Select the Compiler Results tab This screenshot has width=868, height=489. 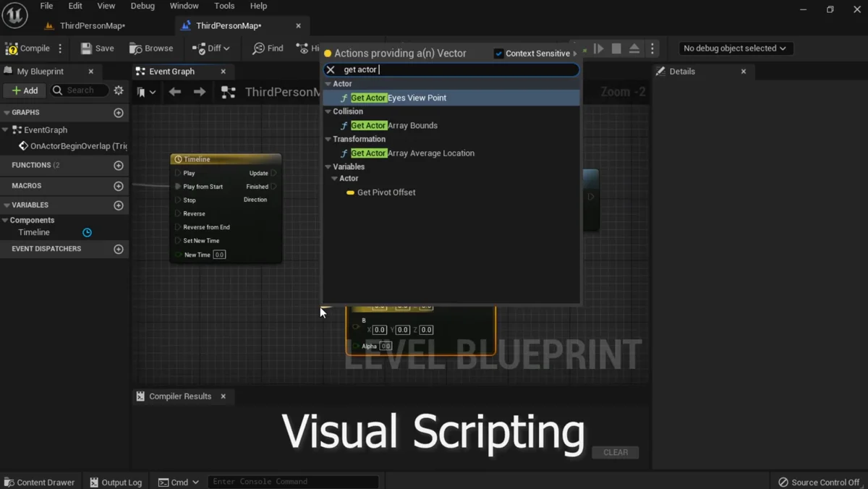(x=180, y=396)
